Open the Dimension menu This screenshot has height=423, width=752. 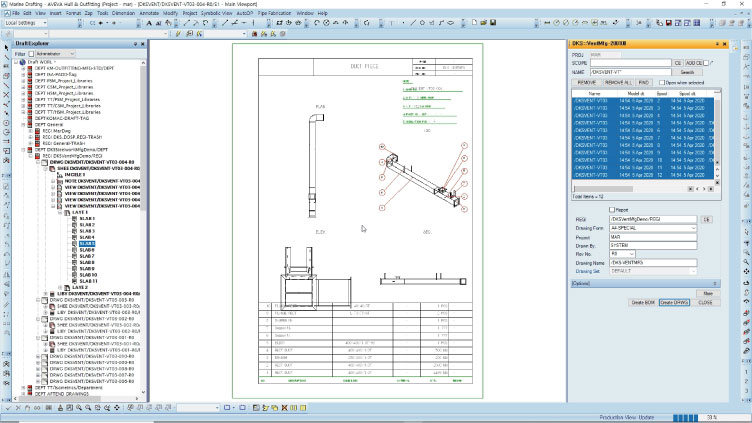click(x=123, y=13)
